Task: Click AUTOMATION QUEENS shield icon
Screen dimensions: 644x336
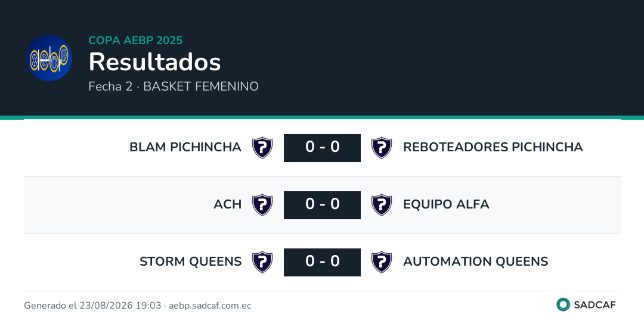Action: [382, 262]
